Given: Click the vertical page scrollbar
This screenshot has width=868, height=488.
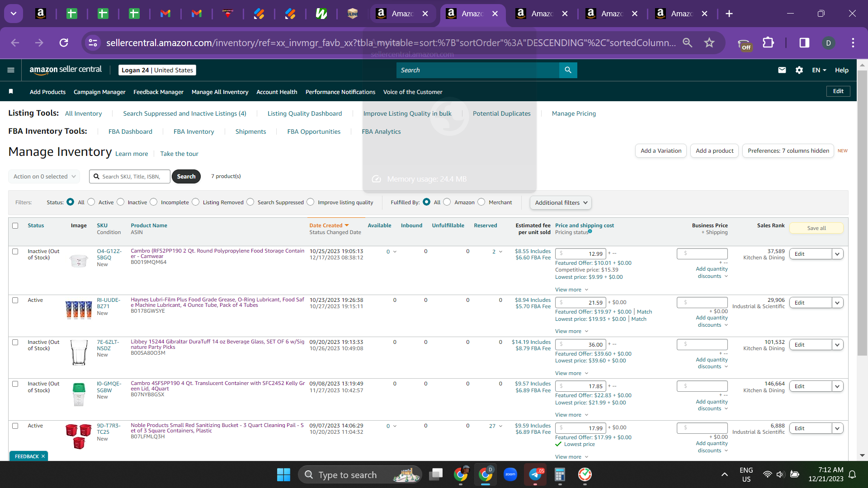Looking at the screenshot, I should pyautogui.click(x=862, y=212).
